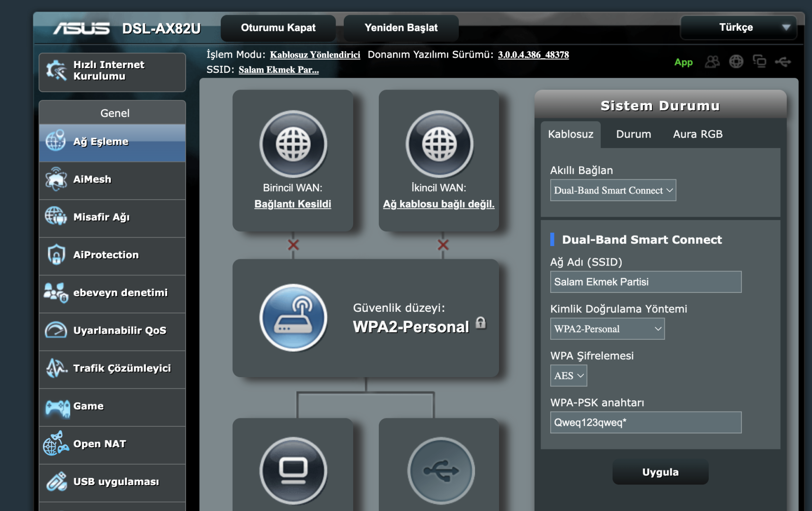Focus the WPA-PSK anahtarı input field

(646, 423)
